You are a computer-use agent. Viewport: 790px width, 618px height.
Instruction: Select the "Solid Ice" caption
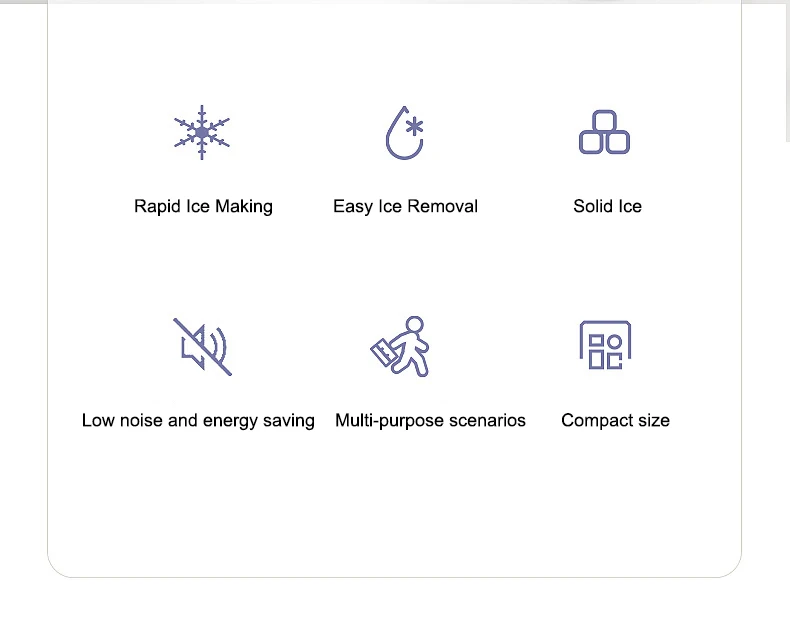tap(607, 206)
